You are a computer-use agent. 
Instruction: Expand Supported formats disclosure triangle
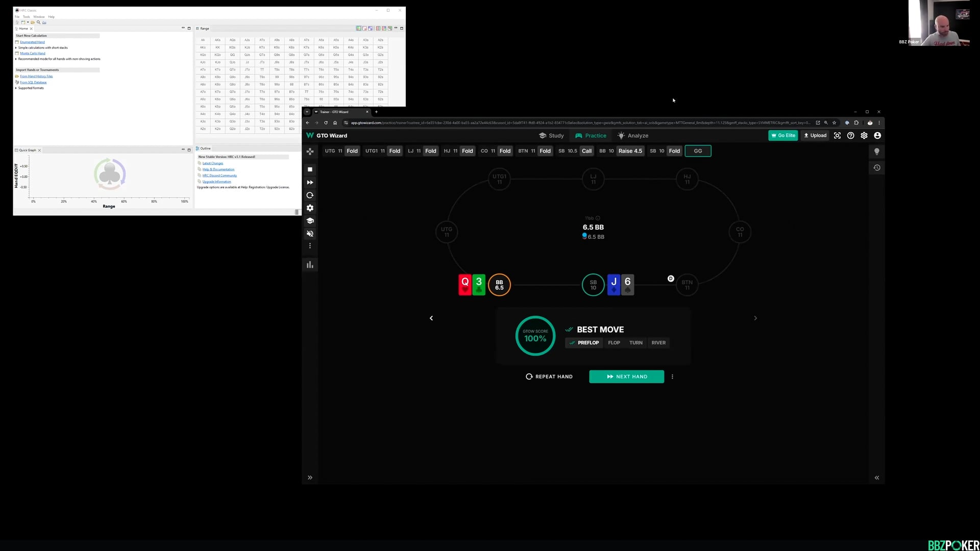(x=16, y=88)
